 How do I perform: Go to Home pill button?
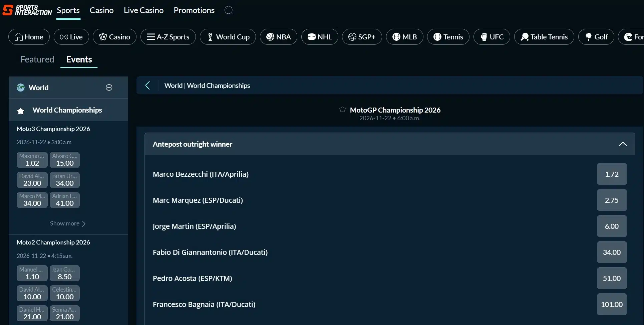(29, 37)
